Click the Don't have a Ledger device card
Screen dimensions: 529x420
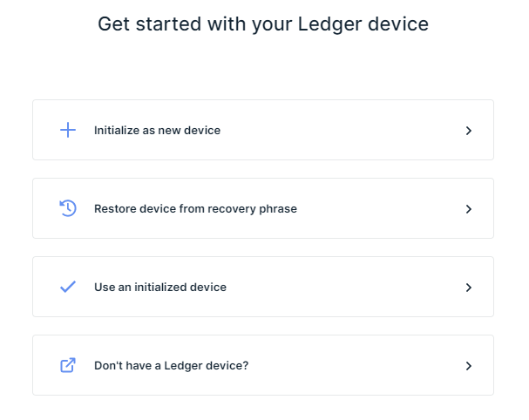(x=263, y=365)
